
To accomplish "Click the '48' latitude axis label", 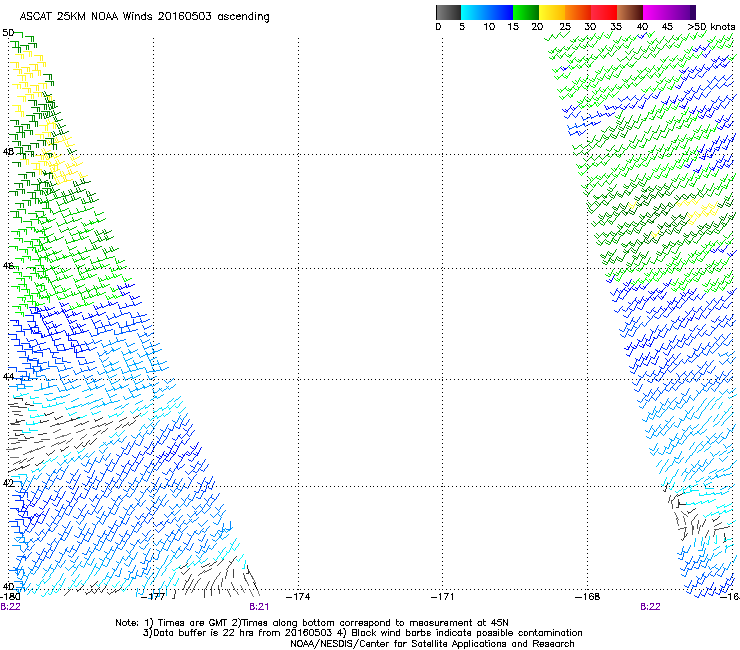I will pos(8,152).
